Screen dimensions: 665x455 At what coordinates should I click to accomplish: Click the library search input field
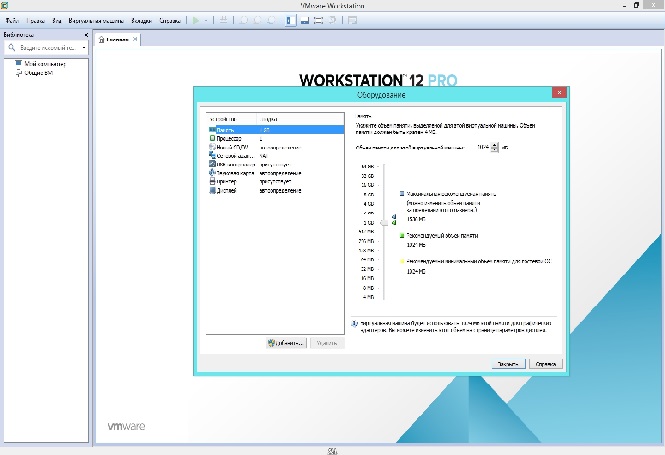tap(49, 48)
